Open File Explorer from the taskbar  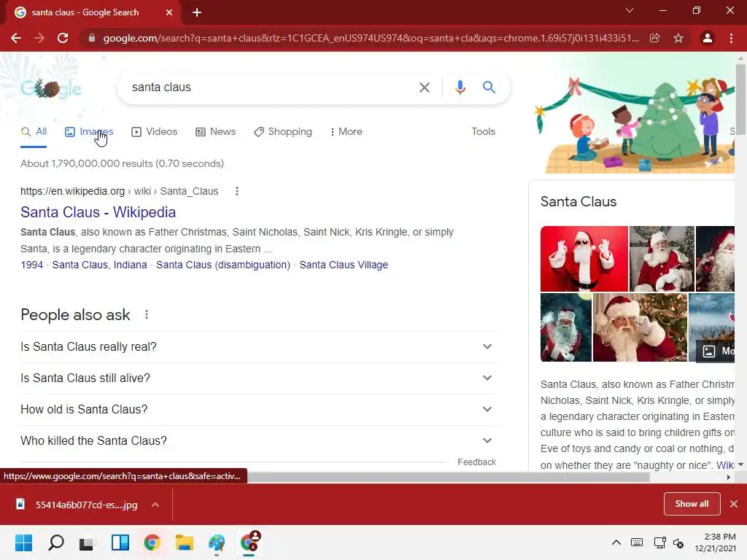(185, 542)
